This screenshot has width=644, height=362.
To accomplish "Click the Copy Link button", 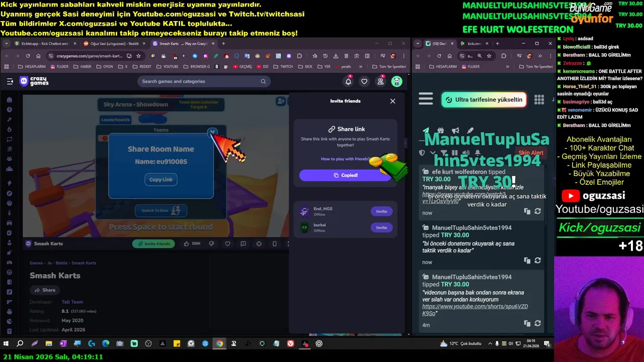I will pyautogui.click(x=161, y=179).
